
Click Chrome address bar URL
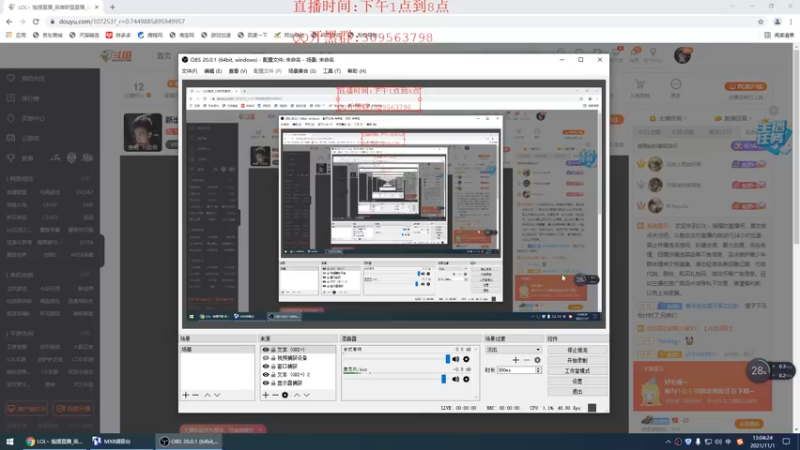pos(122,21)
